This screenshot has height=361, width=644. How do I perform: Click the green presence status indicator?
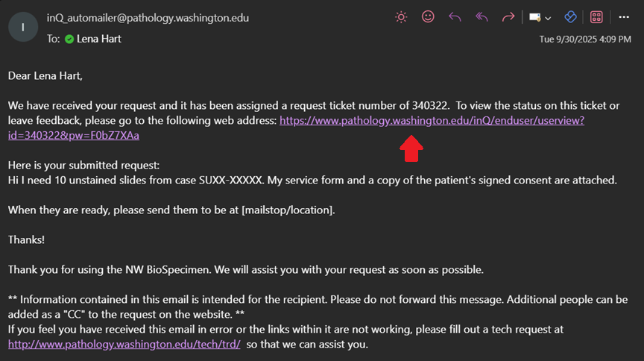coord(69,39)
